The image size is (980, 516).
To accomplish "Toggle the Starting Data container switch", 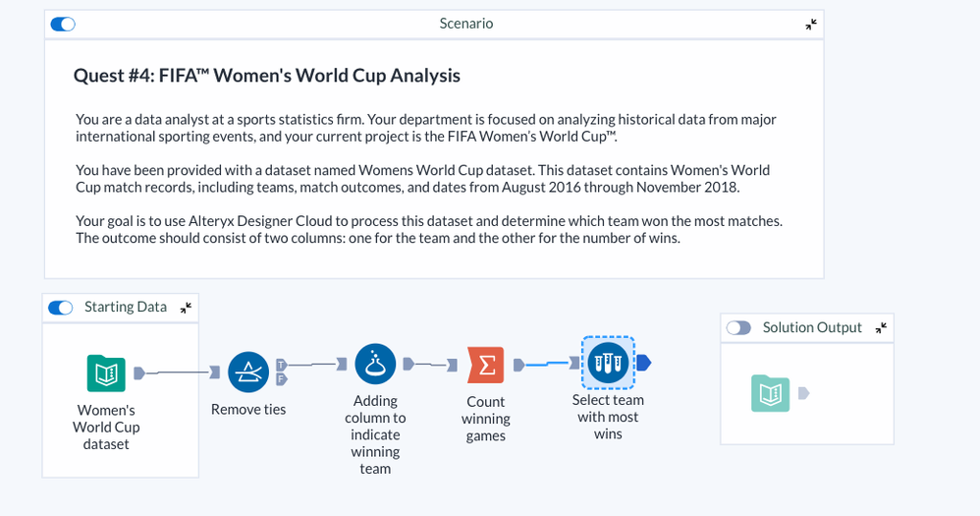I will coord(61,308).
